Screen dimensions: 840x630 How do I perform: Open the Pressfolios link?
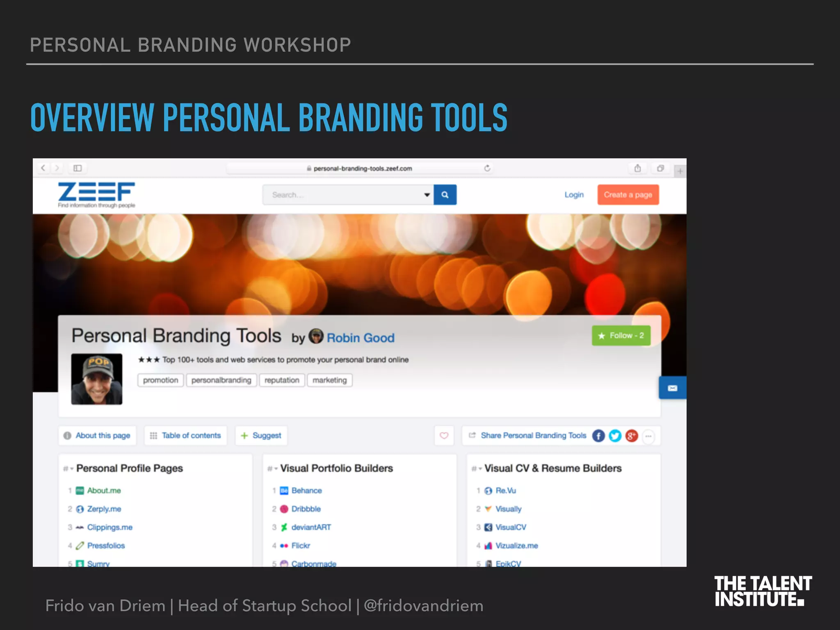coord(106,546)
